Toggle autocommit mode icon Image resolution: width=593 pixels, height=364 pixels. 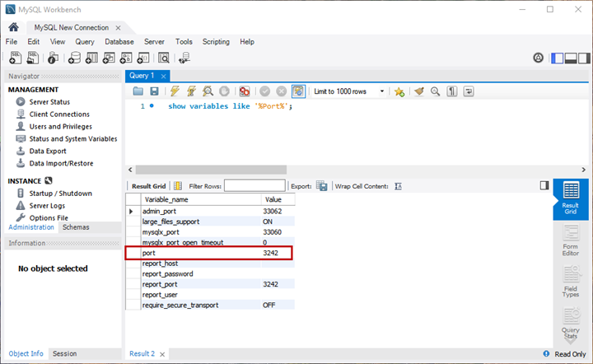(298, 91)
